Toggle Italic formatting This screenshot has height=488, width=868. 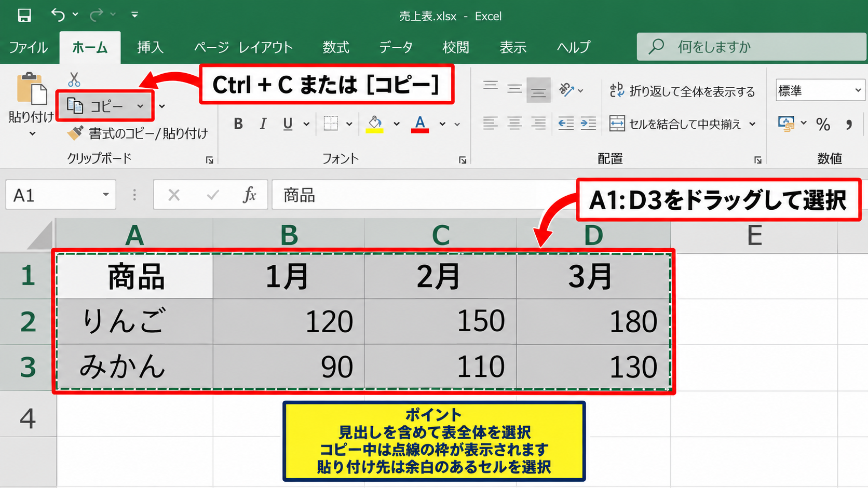(x=263, y=124)
